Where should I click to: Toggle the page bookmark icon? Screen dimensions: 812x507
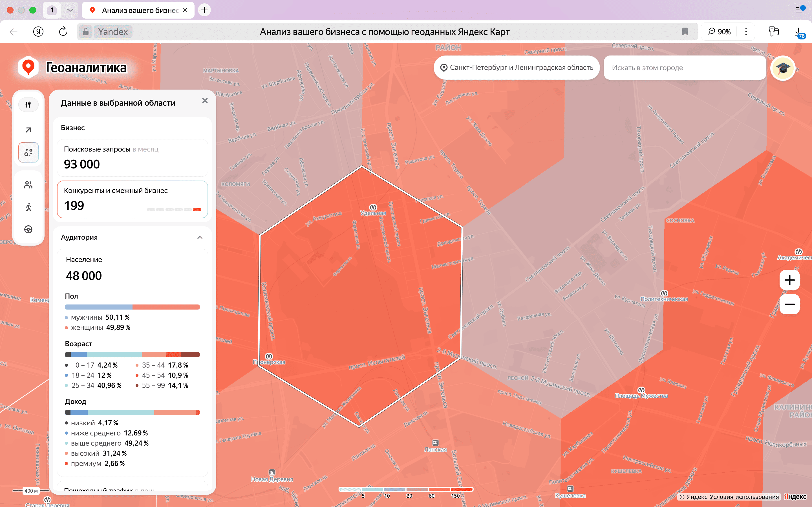click(x=685, y=32)
